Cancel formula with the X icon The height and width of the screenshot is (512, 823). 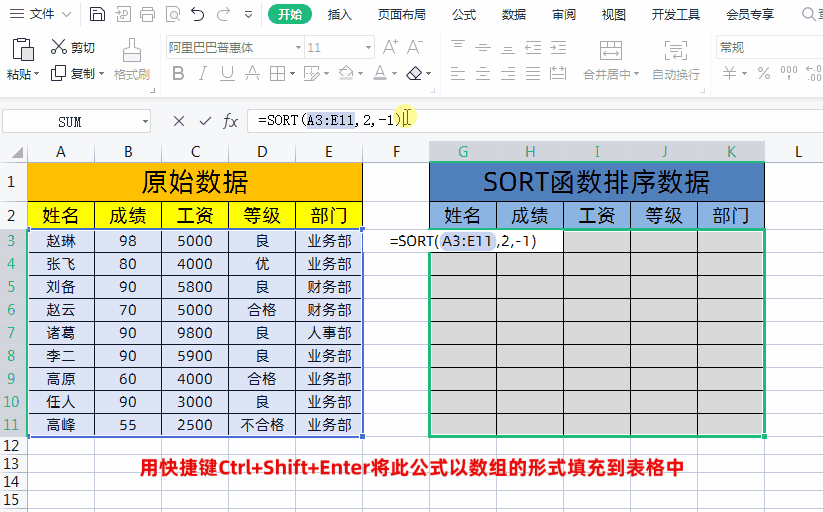click(x=178, y=121)
